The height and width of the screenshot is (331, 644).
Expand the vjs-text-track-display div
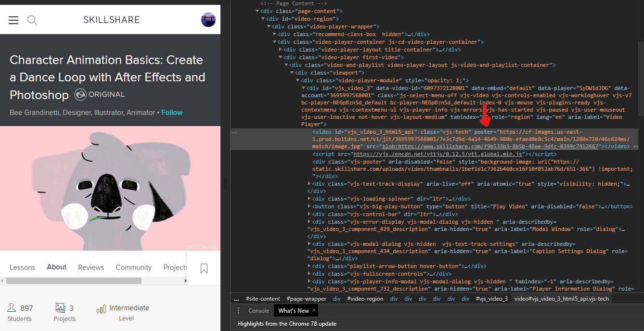pos(309,183)
